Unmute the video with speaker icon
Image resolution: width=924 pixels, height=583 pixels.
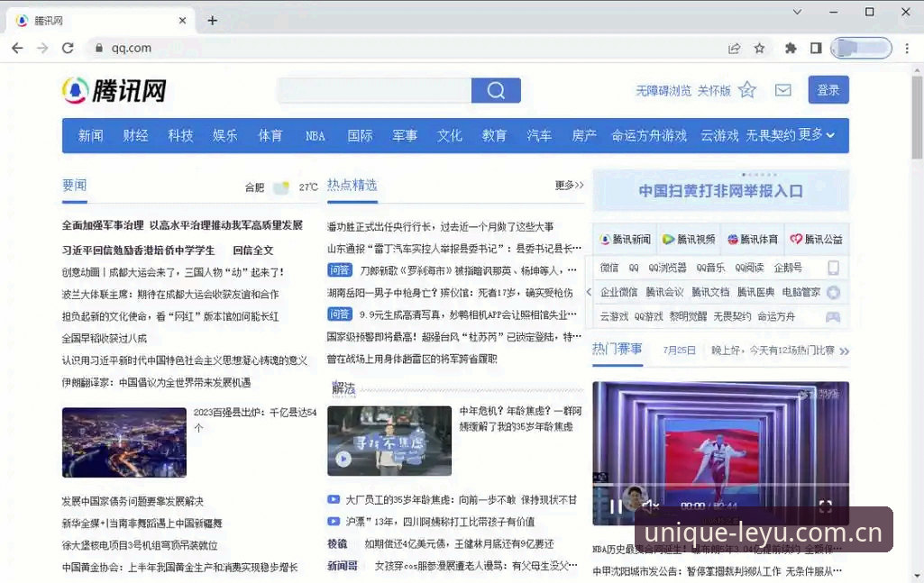[650, 506]
